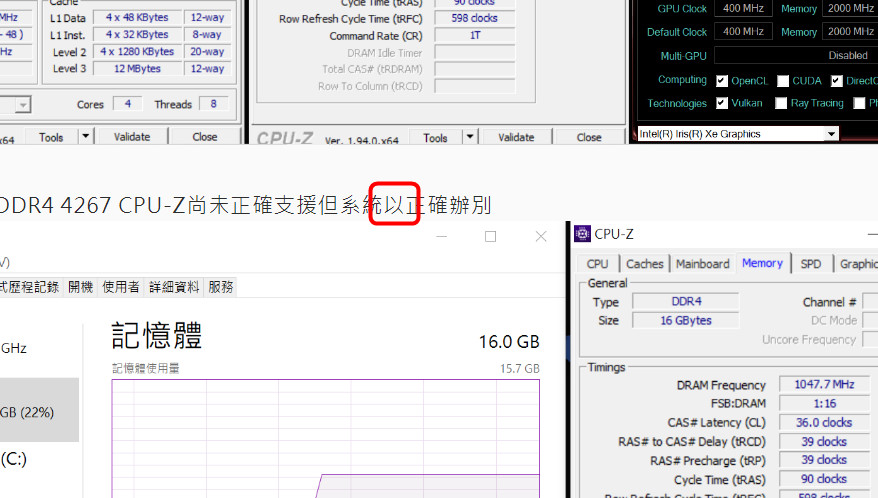
Task: Open the 詳細資料 tab in Task Manager
Action: click(174, 287)
